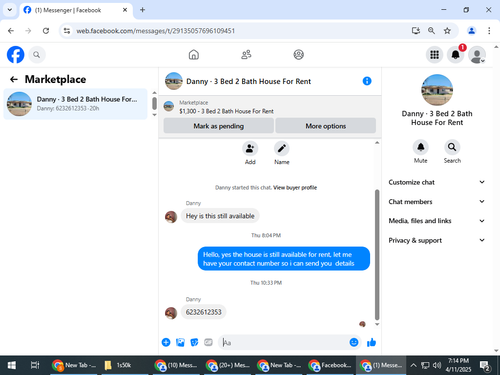The image size is (500, 375).
Task: Open the Facebook home logo
Action: click(x=16, y=55)
